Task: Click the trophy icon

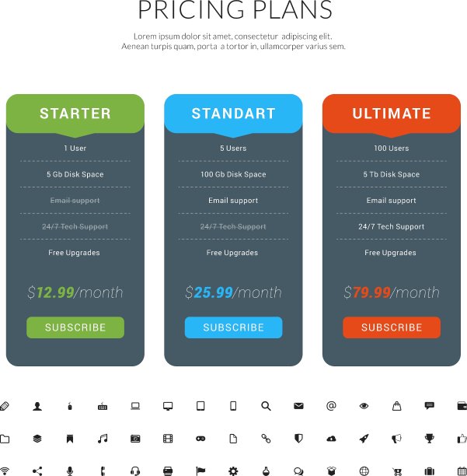Action: coord(429,439)
